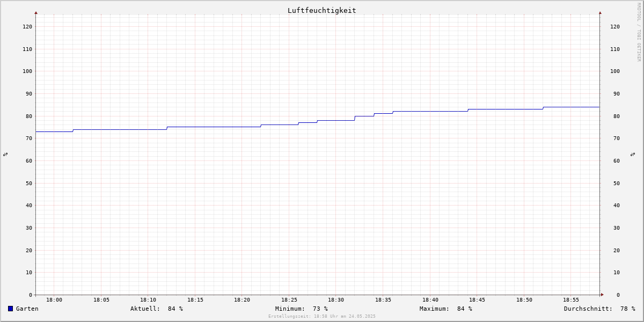
Task: Click the 18:55 time axis label
Action: [571, 300]
